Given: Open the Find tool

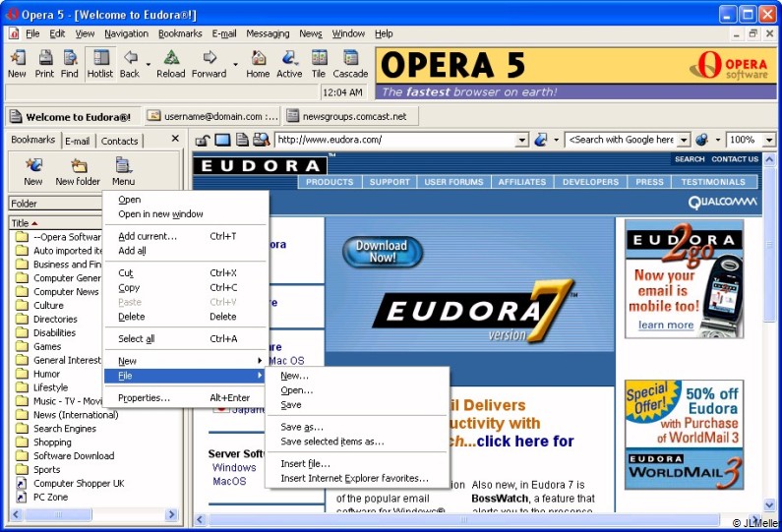Looking at the screenshot, I should tap(70, 63).
